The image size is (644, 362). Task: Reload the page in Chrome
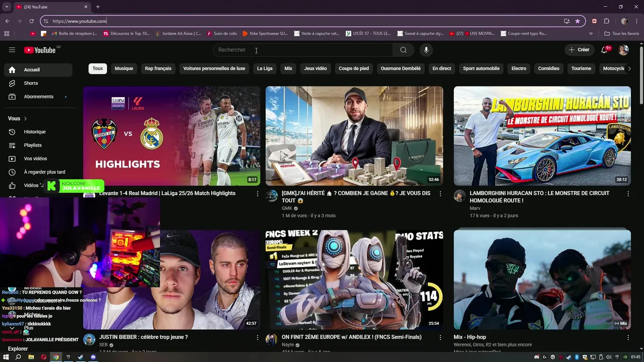(31, 21)
